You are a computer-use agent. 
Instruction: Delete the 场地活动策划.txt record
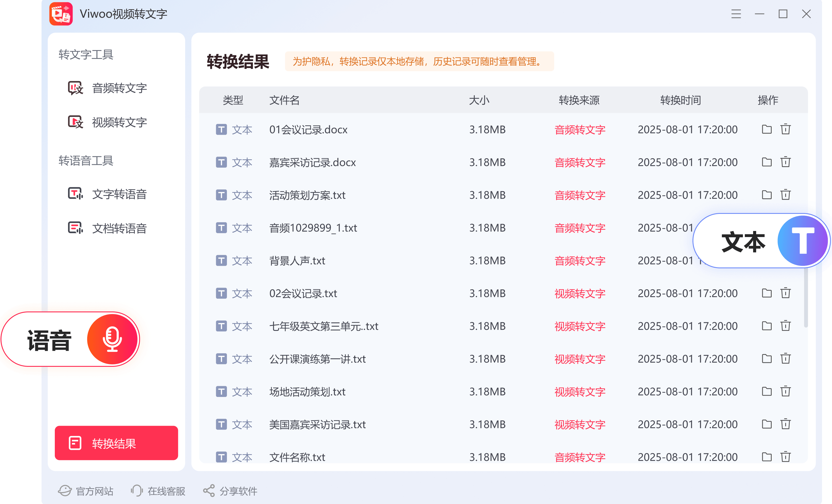[786, 391]
